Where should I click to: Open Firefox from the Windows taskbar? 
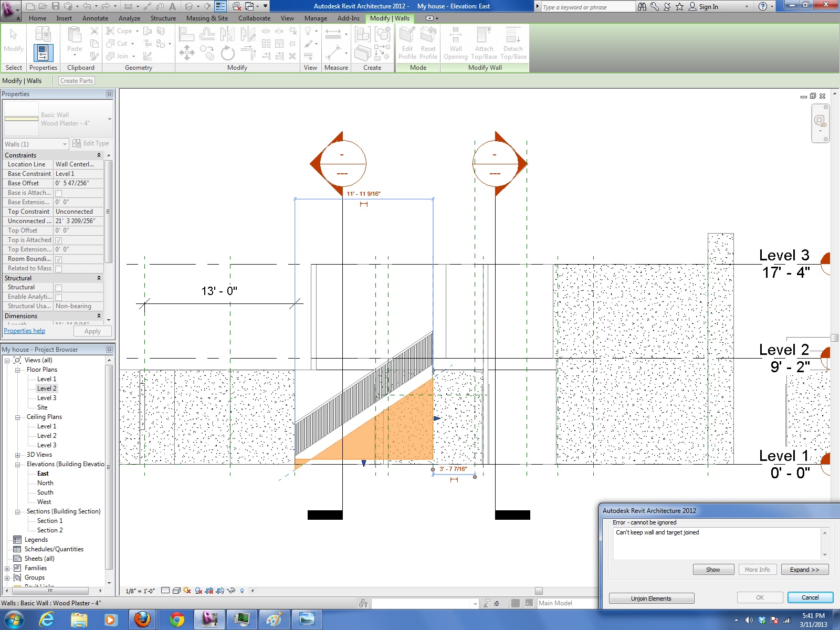(x=142, y=619)
